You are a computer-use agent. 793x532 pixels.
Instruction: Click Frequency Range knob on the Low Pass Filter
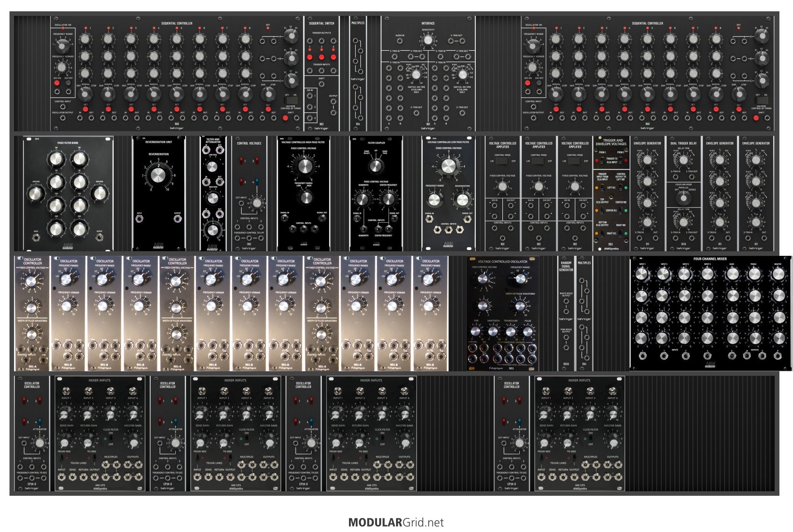click(434, 199)
